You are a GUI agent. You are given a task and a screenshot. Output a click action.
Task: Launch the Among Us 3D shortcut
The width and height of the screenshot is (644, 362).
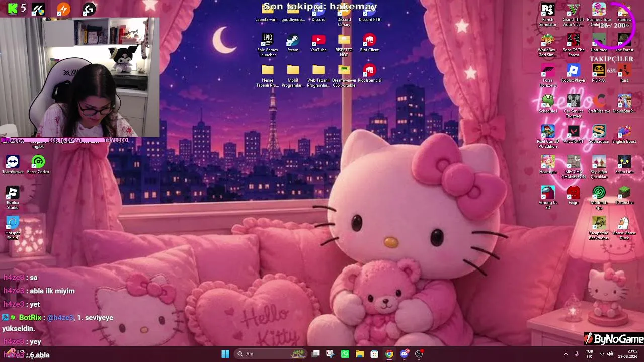548,198
